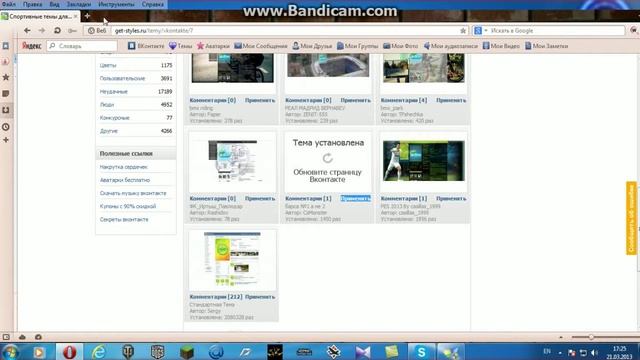Open Opera from the taskbar

69,352
